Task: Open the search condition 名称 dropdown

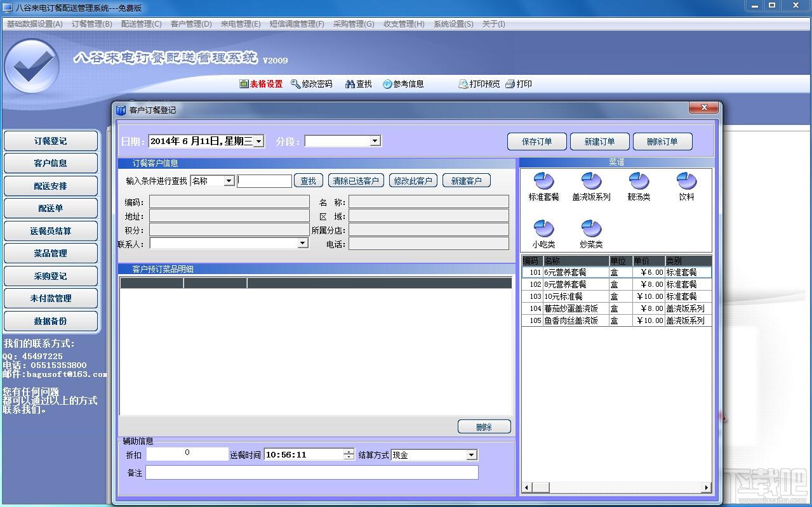Action: (229, 181)
